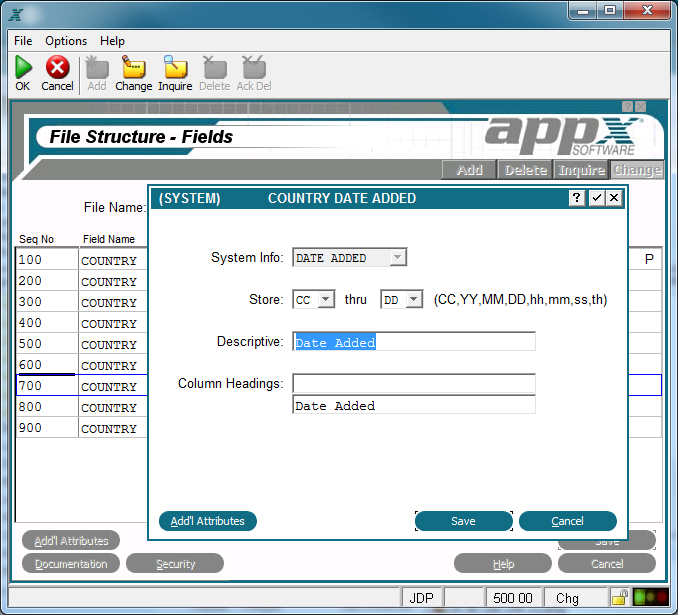Open the Help menu
The width and height of the screenshot is (678, 615).
pos(112,41)
